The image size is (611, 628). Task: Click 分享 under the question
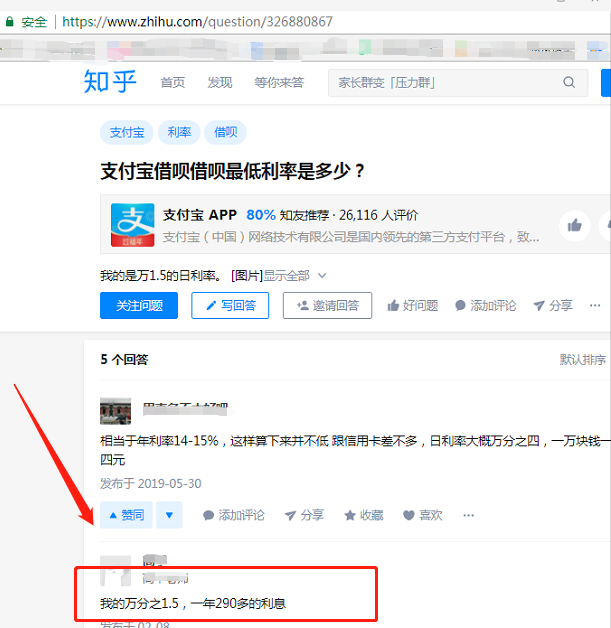pos(553,306)
